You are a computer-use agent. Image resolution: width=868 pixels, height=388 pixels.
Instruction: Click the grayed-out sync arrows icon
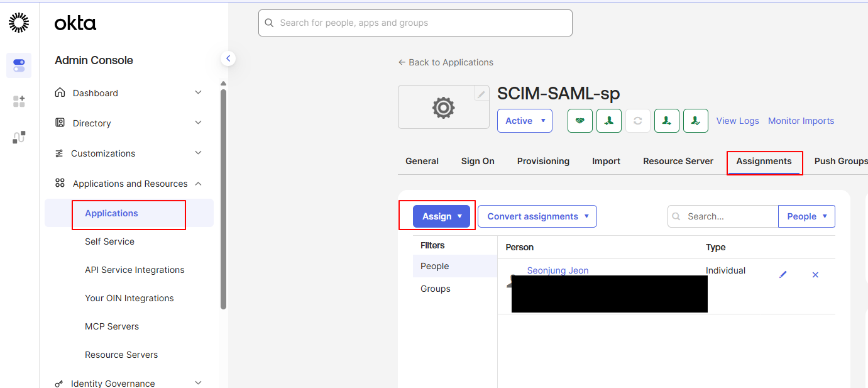(638, 121)
